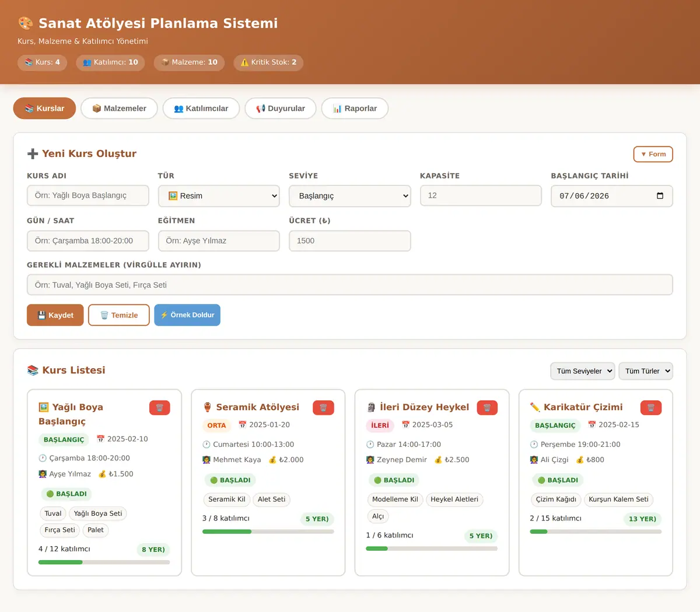Image resolution: width=700 pixels, height=612 pixels.
Task: Go to the Katılımcılar tab
Action: point(201,109)
